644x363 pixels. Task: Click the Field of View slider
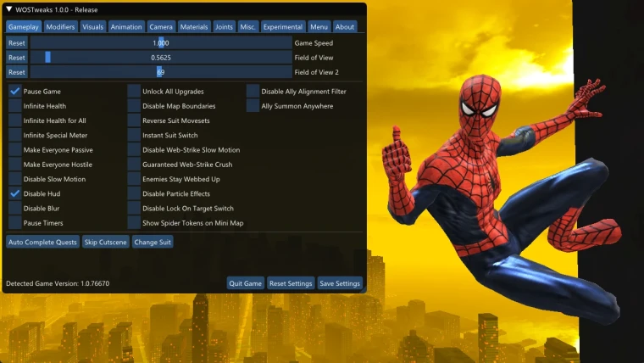160,58
